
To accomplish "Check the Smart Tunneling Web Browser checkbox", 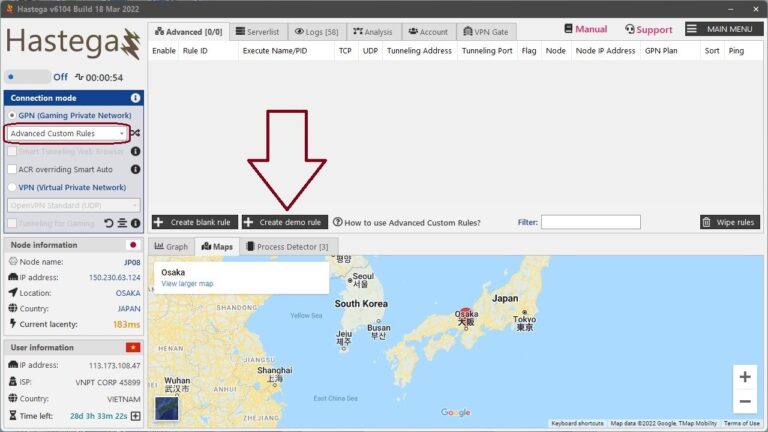I will click(x=12, y=151).
